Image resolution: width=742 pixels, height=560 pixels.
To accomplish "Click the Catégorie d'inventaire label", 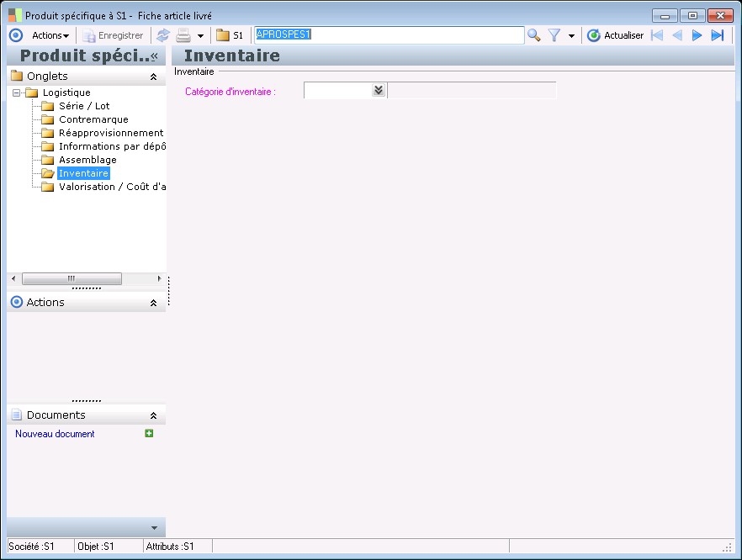I will pos(231,92).
